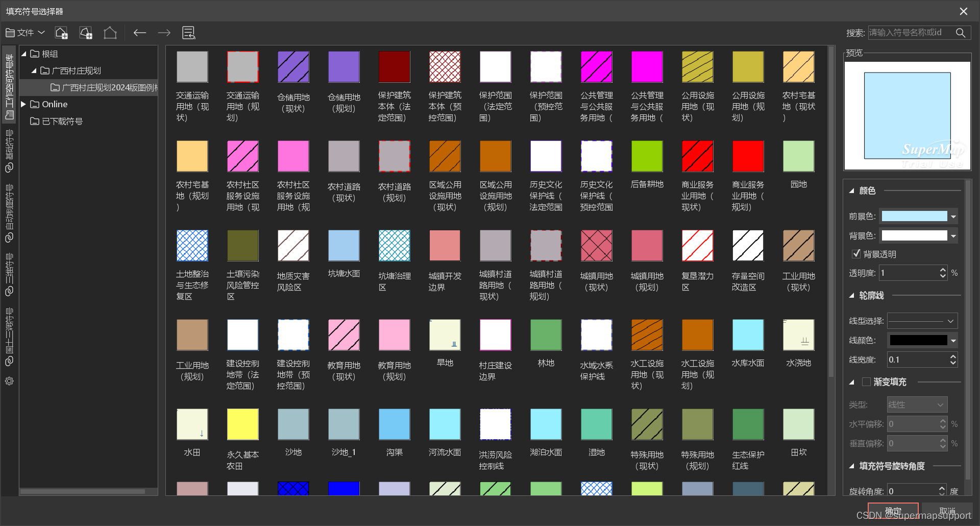The image size is (980, 526).
Task: Open the 线型选择 dropdown
Action: point(922,321)
